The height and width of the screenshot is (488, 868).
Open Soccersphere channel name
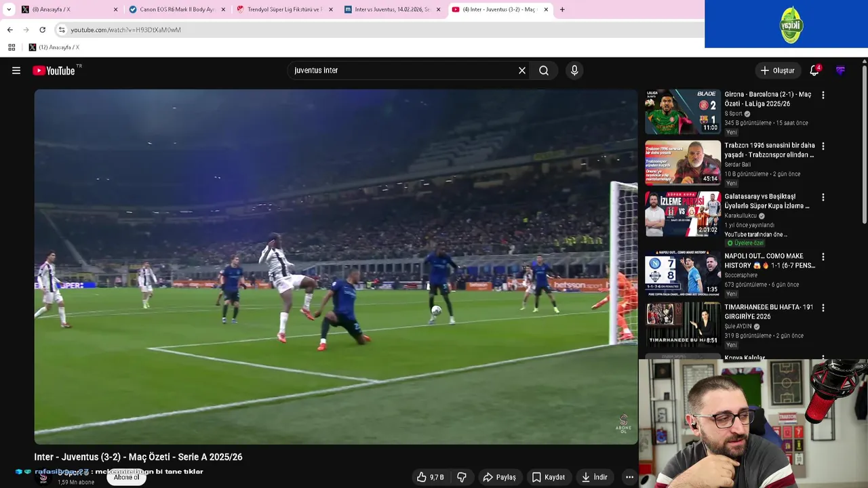(741, 275)
